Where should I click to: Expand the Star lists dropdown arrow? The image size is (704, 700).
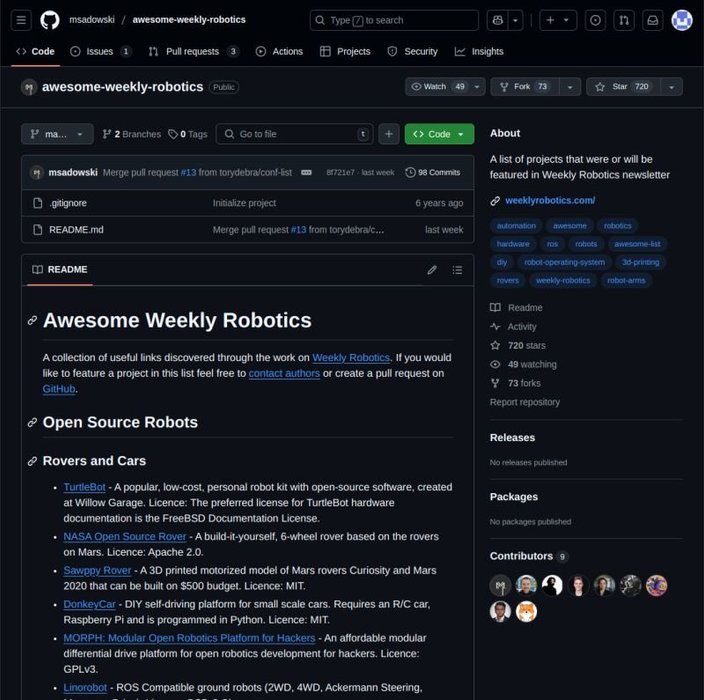[x=672, y=87]
